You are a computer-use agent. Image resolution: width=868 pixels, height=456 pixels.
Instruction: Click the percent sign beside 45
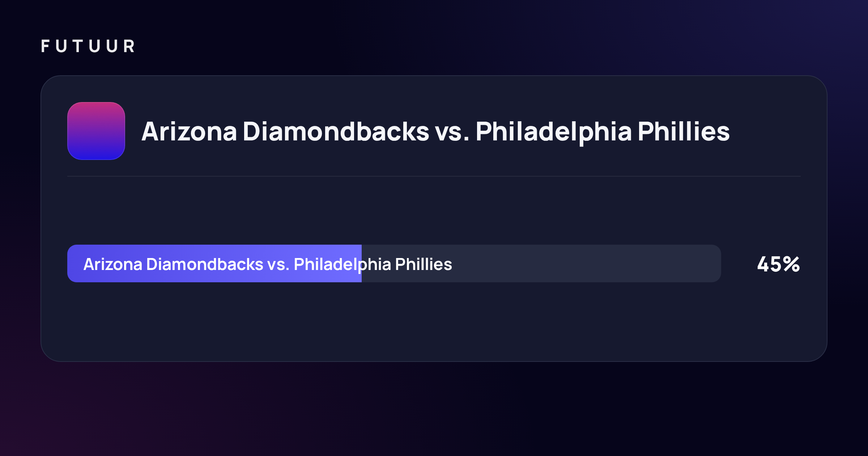(x=791, y=264)
